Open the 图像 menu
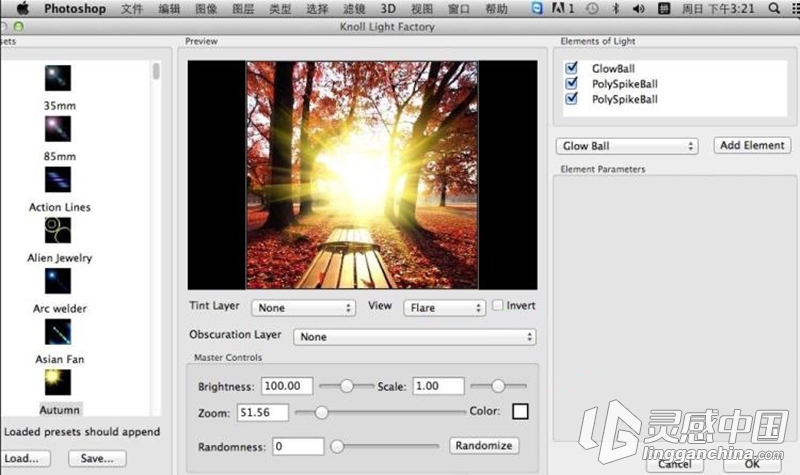This screenshot has width=800, height=475. [x=207, y=8]
